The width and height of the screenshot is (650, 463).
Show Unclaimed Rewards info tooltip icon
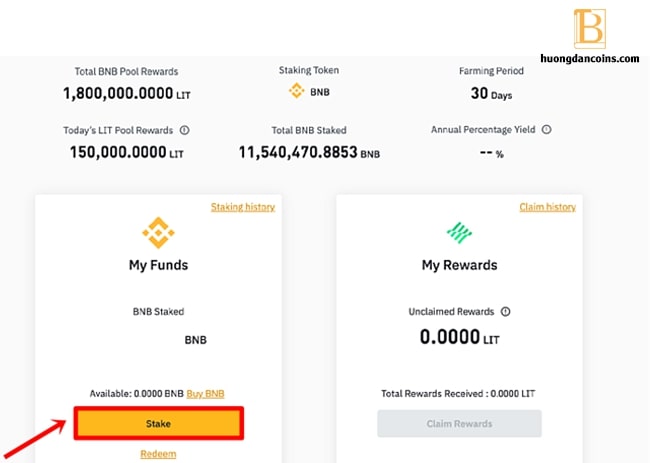click(x=505, y=311)
